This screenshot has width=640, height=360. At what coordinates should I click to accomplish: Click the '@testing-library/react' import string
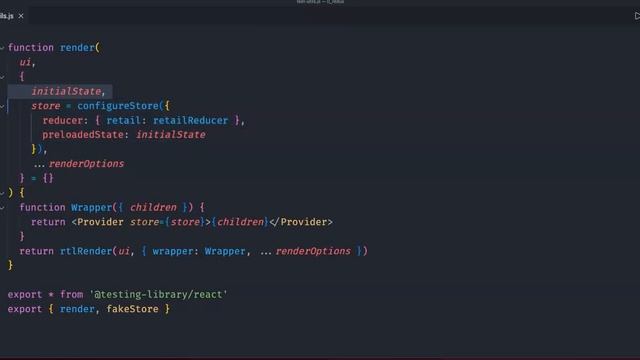point(158,294)
